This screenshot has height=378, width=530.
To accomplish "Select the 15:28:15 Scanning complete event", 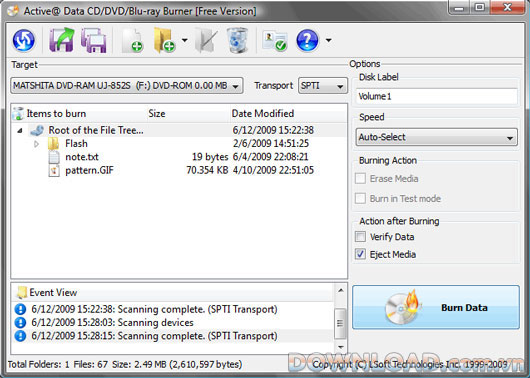I will (173, 336).
